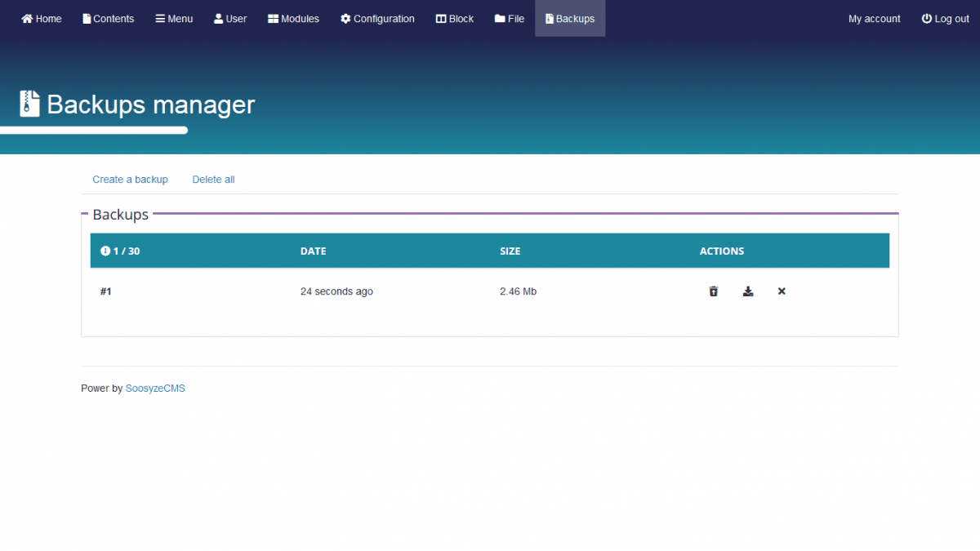Click the folder icon for File
This screenshot has height=551, width=980.
500,19
